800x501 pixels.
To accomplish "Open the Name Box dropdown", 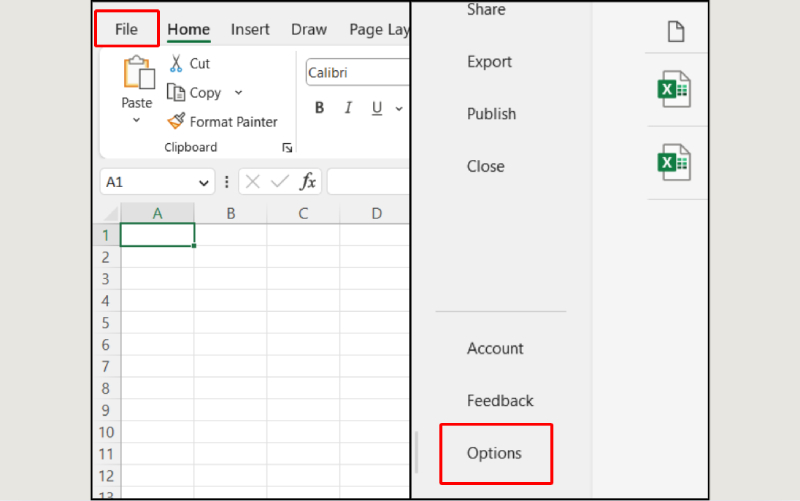I will 204,183.
